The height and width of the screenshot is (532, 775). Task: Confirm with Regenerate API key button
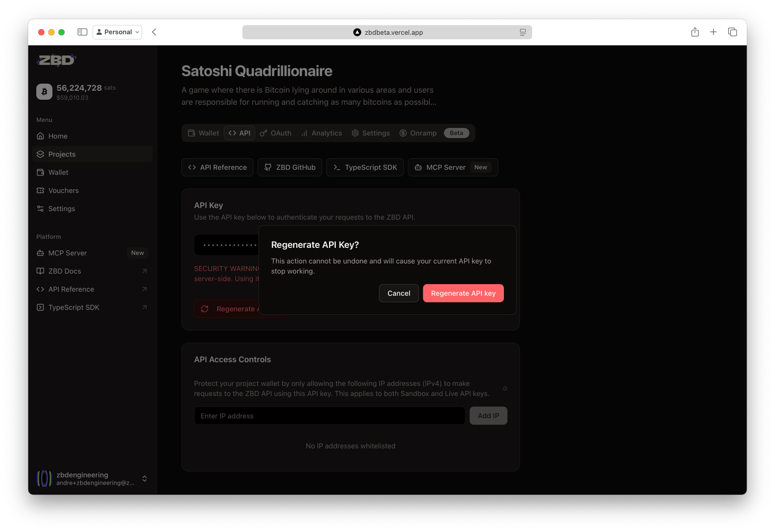tap(463, 293)
